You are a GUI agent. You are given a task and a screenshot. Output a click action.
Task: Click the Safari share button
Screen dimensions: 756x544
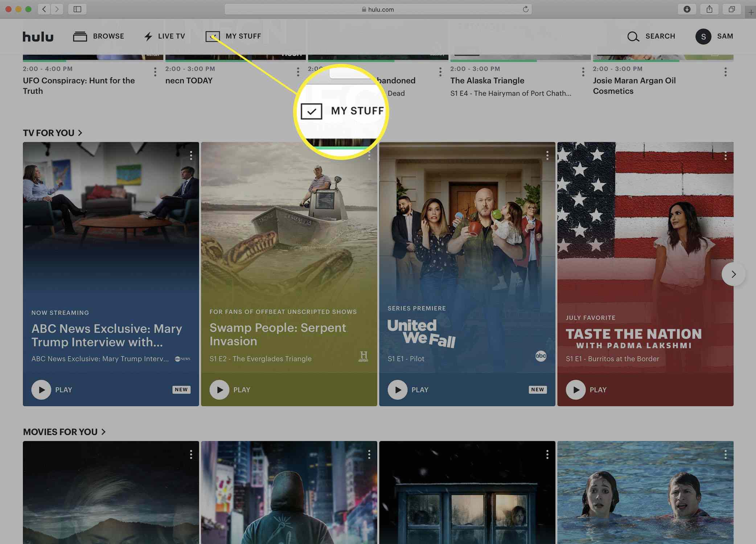coord(709,9)
